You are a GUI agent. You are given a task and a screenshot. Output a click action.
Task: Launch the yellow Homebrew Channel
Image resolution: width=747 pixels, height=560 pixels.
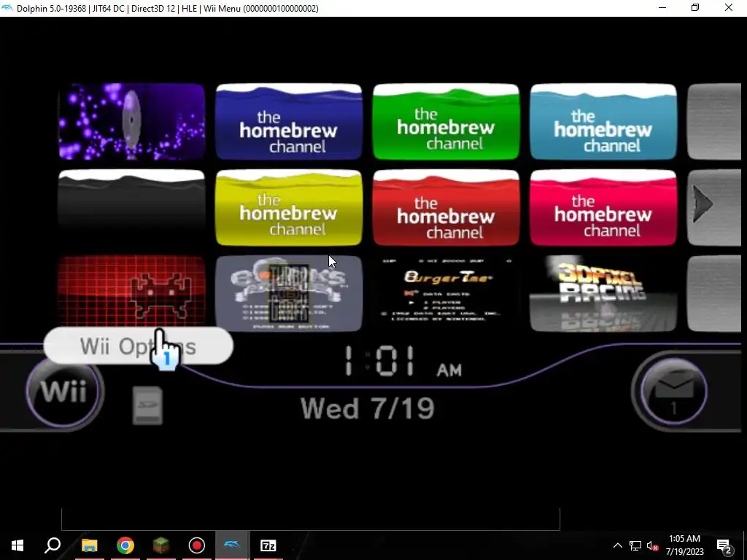(289, 208)
